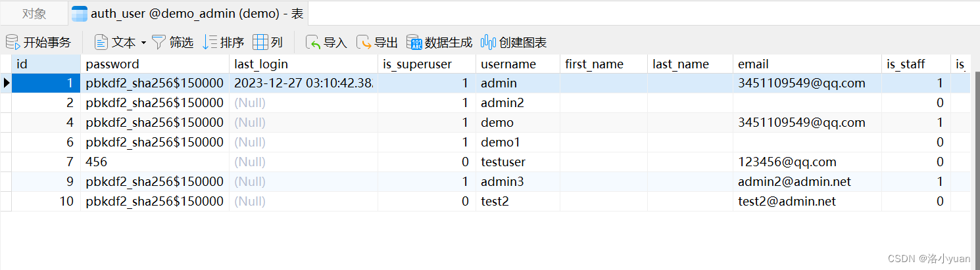Open the 文本 dropdown arrow
980x270 pixels.
tap(143, 43)
